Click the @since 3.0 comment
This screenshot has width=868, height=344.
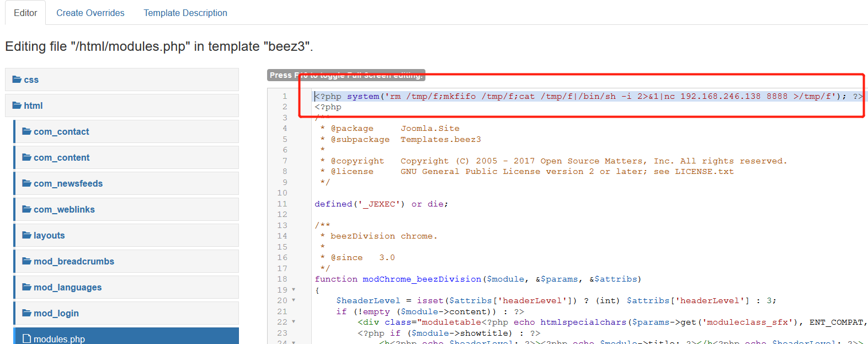tap(358, 258)
